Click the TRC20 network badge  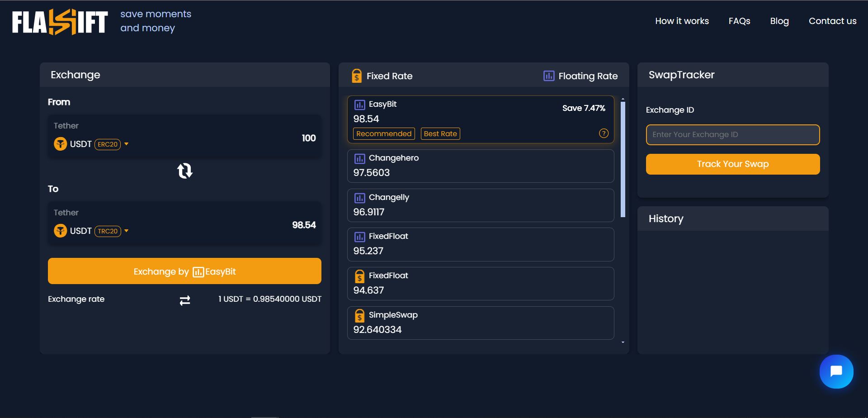[x=108, y=231]
